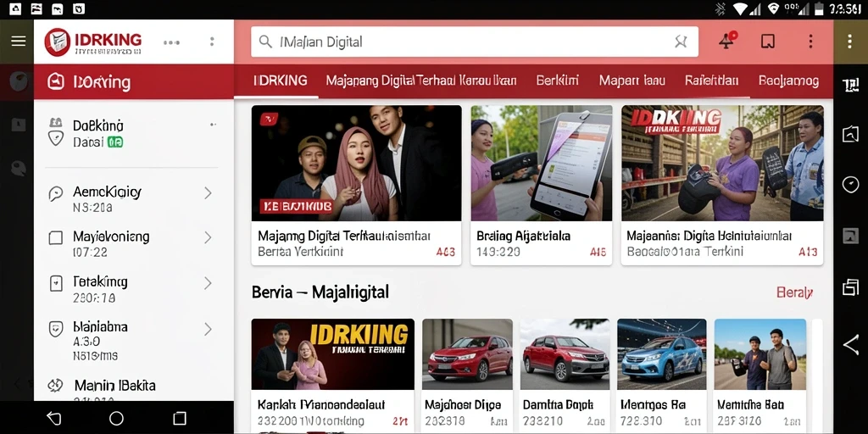Screen dimensions: 868x434
Task: Open the overflow menu next to bookmark
Action: click(x=810, y=42)
